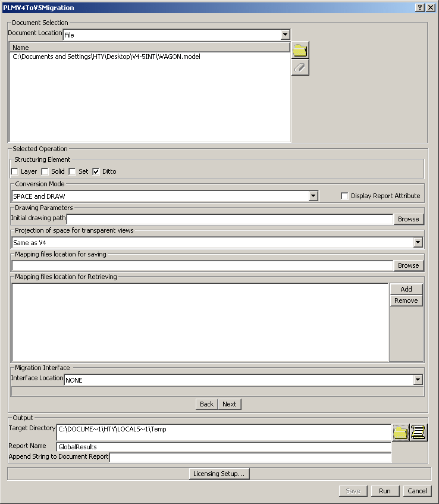Start the migration with Run
The width and height of the screenshot is (439, 504).
pos(385,491)
